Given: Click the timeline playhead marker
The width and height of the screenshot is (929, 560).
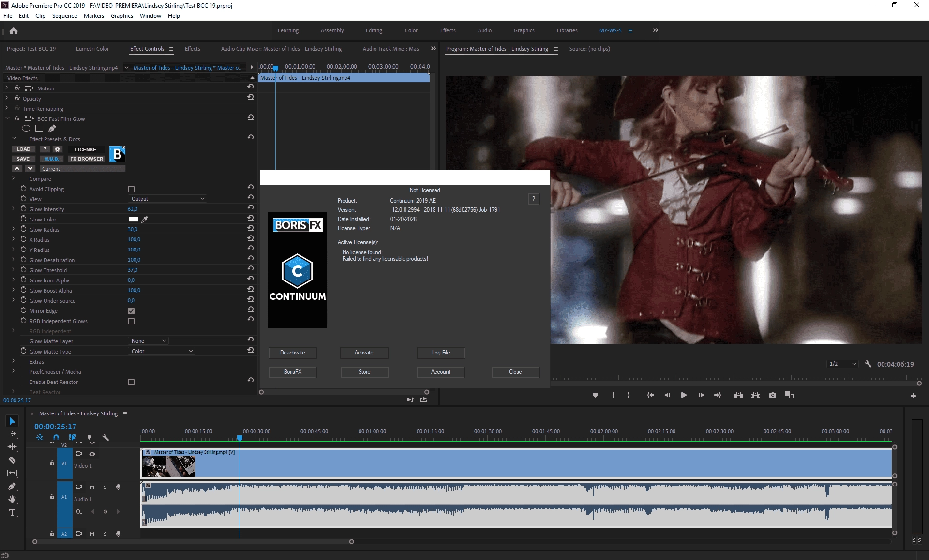Looking at the screenshot, I should pos(240,438).
